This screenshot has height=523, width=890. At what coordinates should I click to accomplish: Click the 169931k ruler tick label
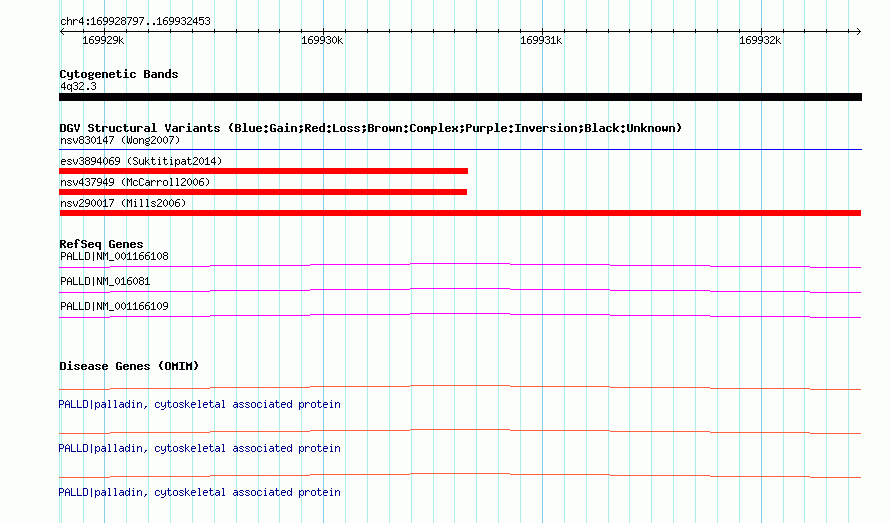pyautogui.click(x=541, y=40)
